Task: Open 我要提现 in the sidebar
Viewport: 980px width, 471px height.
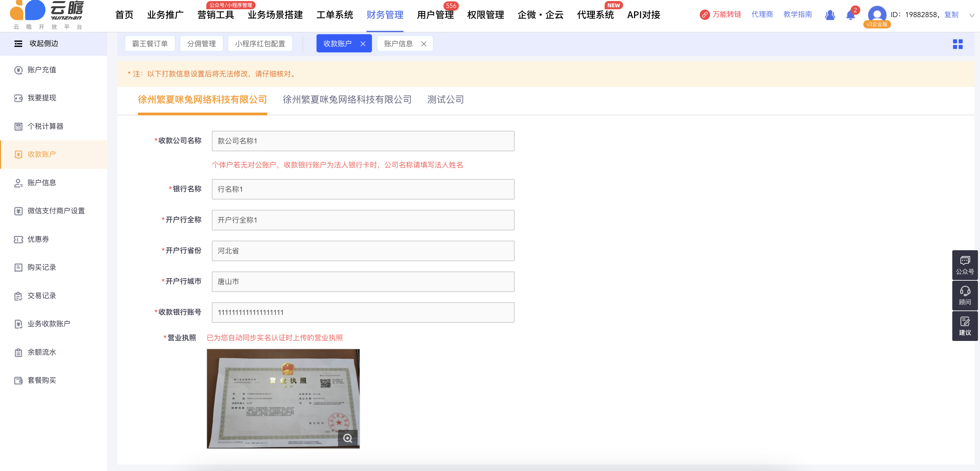Action: 41,98
